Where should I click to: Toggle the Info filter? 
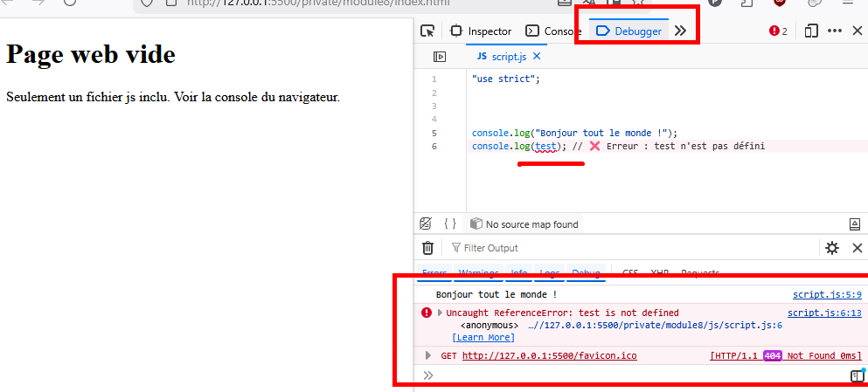pyautogui.click(x=518, y=273)
